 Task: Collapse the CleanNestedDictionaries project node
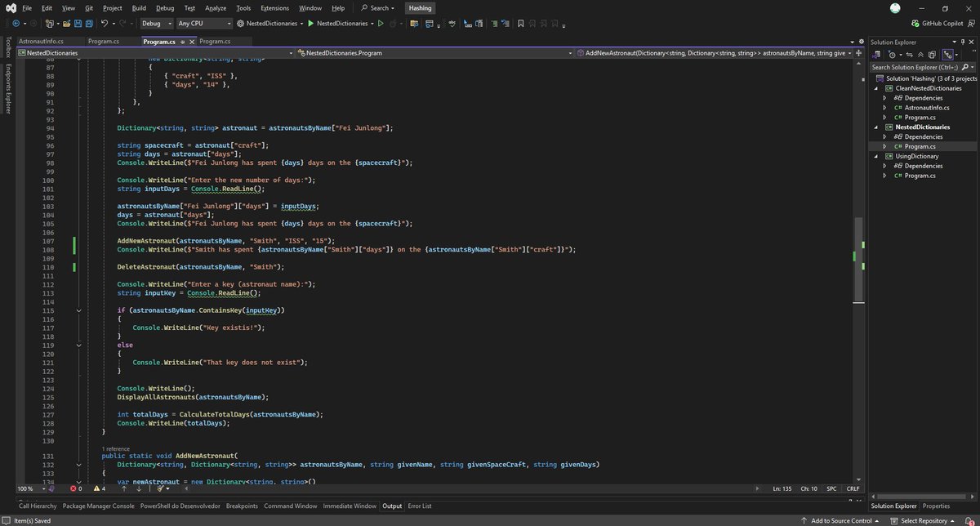click(x=875, y=88)
